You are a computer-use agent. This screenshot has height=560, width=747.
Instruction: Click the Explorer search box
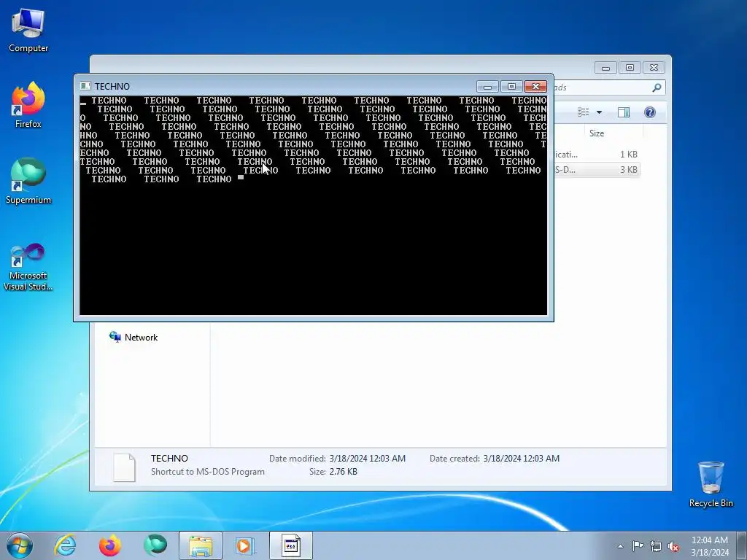coord(609,87)
